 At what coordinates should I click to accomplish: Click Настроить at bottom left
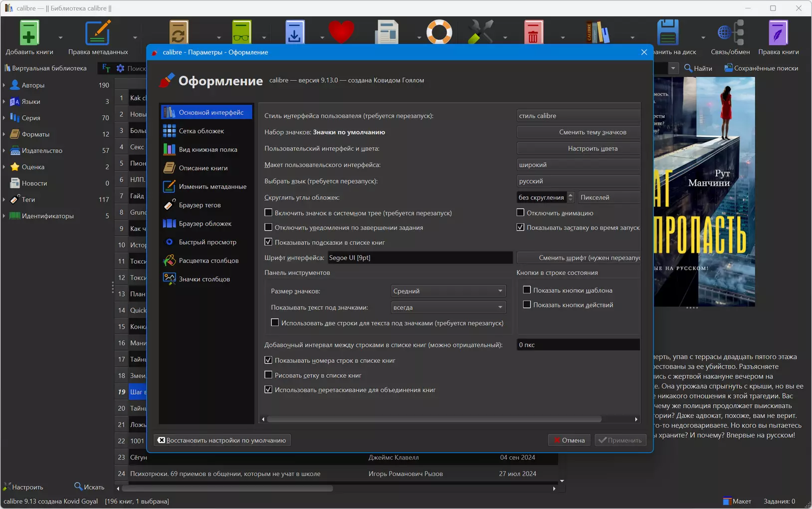click(23, 487)
